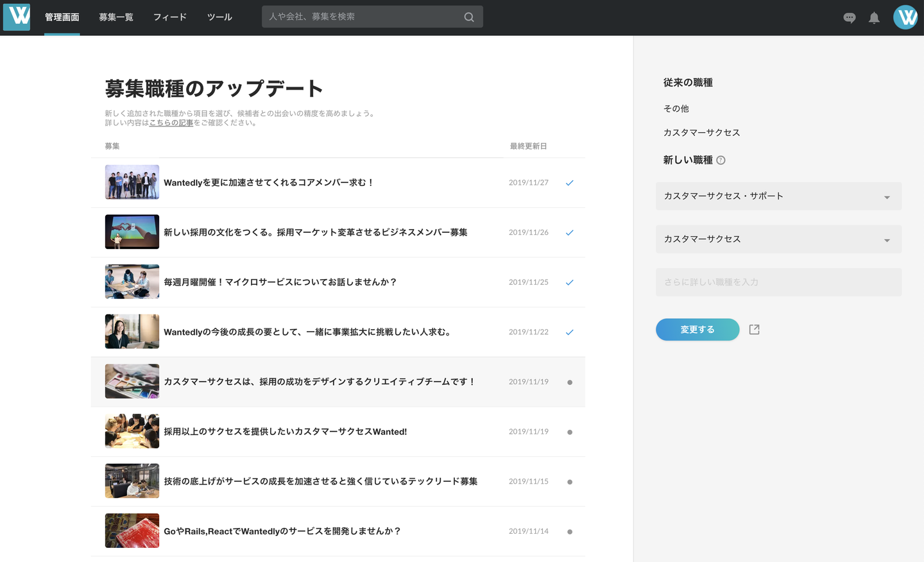924x562 pixels.
Task: Click the checkmark on the 2019/11/22 row
Action: coord(569,332)
